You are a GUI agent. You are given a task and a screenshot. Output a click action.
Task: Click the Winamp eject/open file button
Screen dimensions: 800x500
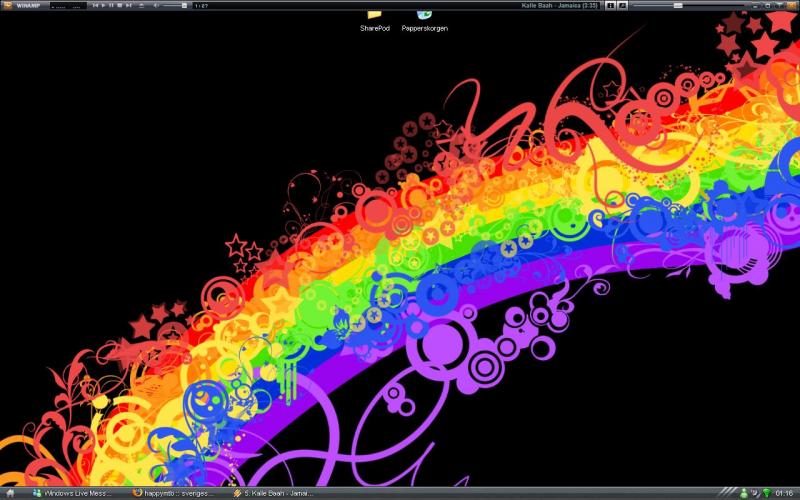142,5
